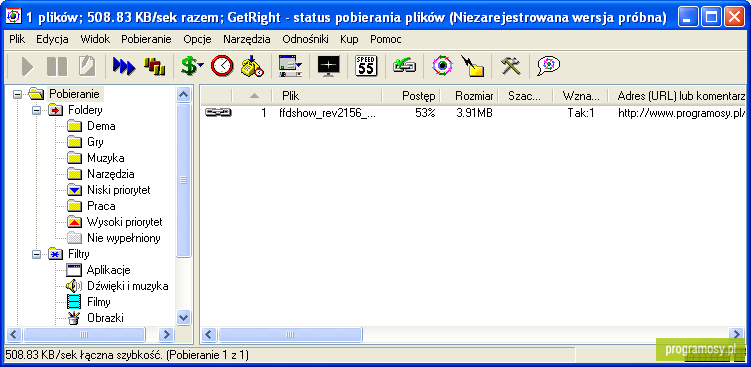The image size is (751, 367).
Task: Click the 3.91MB size value
Action: [x=474, y=113]
